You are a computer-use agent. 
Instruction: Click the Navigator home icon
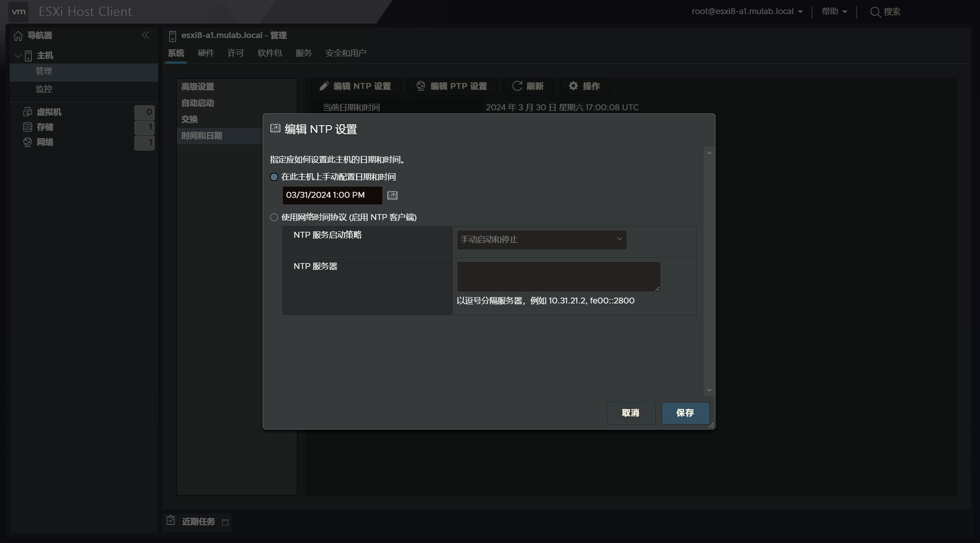[x=18, y=35]
